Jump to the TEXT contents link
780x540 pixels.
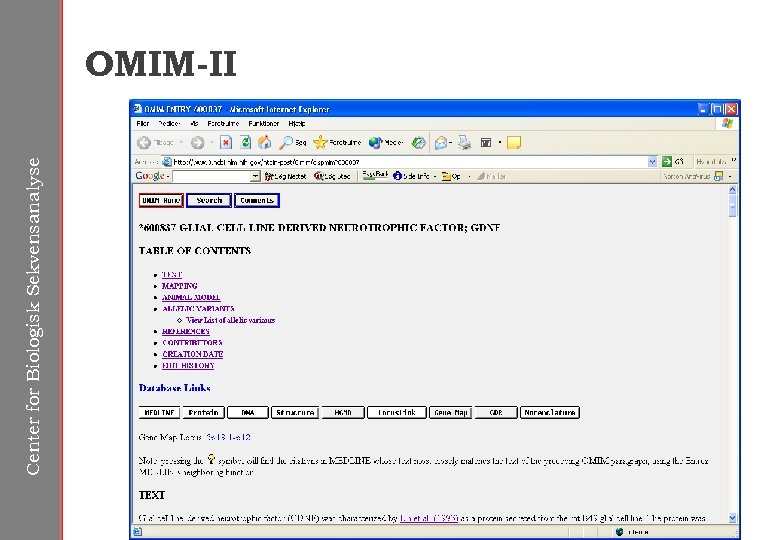(x=172, y=274)
